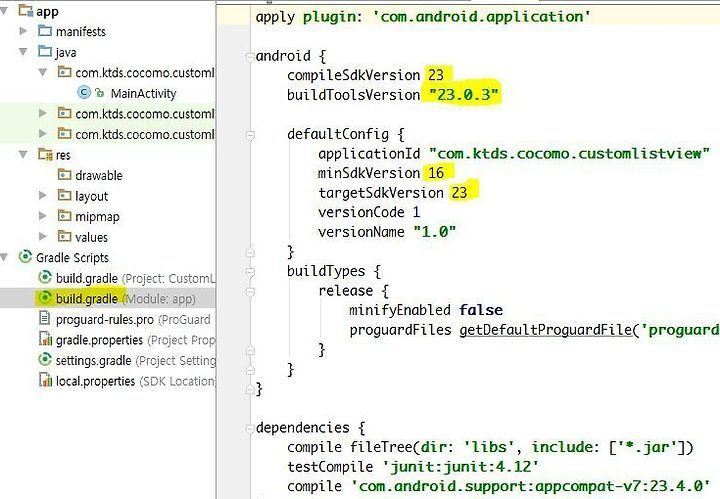Click the settings.gradle file icon
The image size is (720, 499).
(45, 359)
